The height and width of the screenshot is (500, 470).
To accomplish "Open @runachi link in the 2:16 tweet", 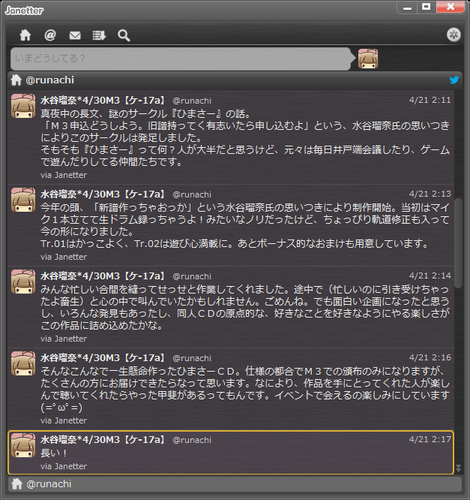I will tap(192, 358).
